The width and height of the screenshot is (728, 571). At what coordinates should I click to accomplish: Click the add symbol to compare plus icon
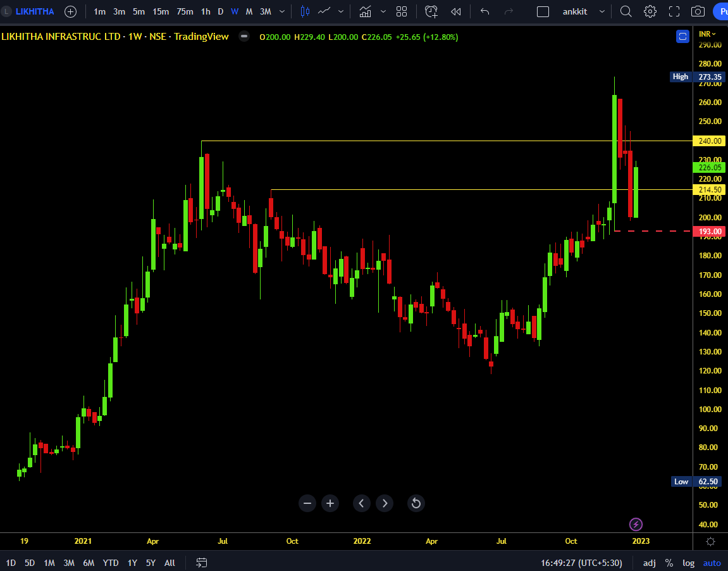71,11
